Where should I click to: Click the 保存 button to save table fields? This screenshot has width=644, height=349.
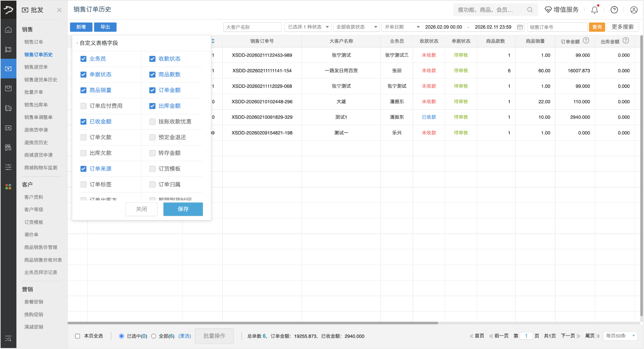[x=183, y=209]
